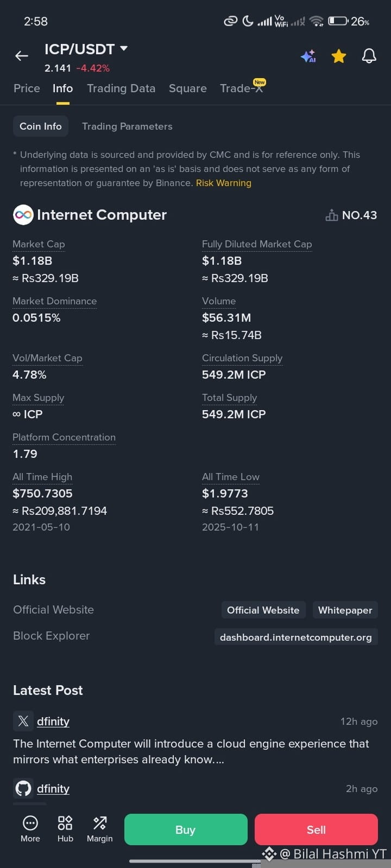Open dashboard.internetcomputer.org block explorer
Viewport: 391px width, 868px height.
296,637
